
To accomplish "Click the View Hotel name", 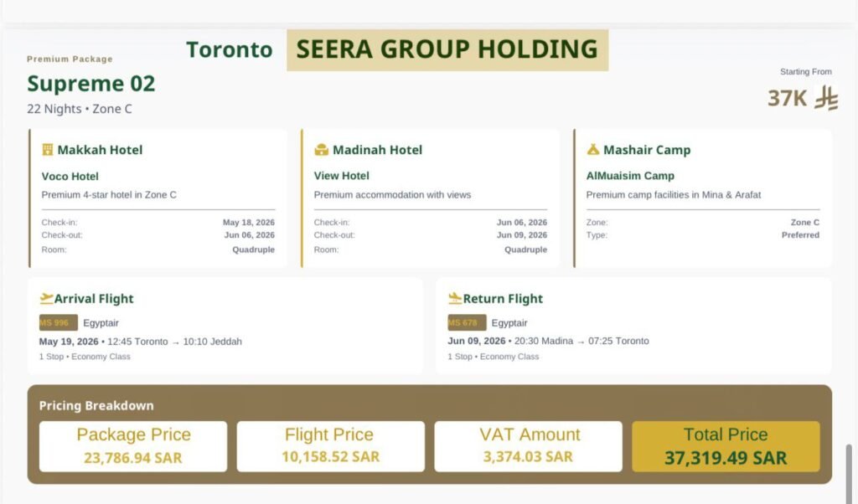I will pyautogui.click(x=341, y=176).
